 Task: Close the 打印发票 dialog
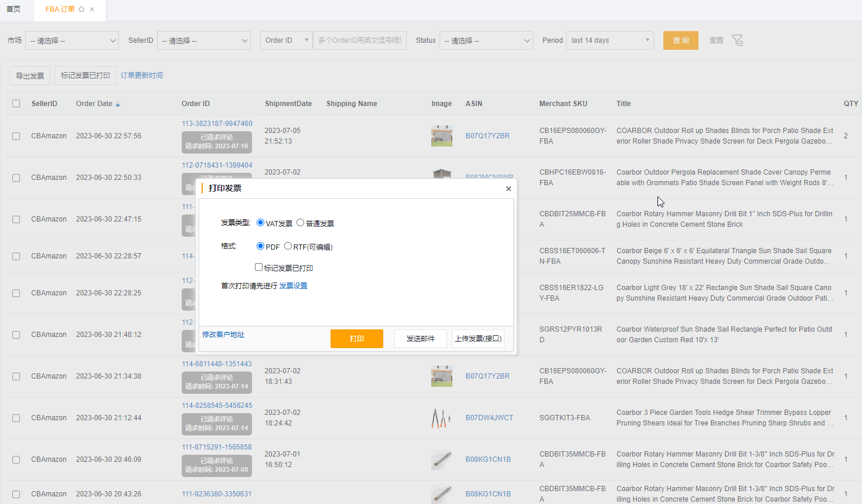508,189
